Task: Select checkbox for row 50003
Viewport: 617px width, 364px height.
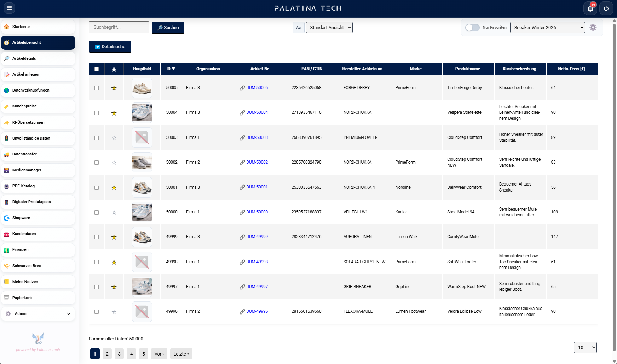Action: (97, 138)
